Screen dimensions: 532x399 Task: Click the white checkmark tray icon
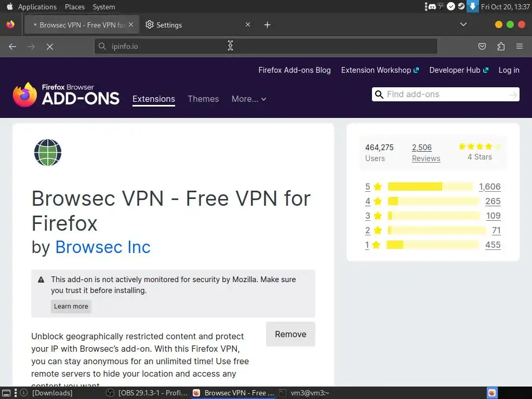pos(450,6)
